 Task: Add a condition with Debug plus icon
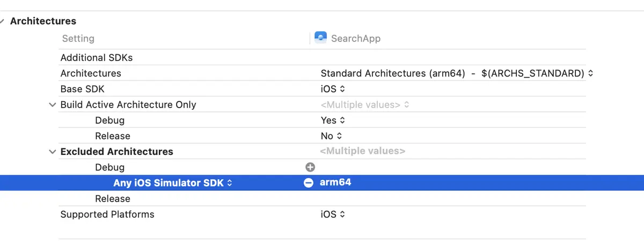coord(310,167)
